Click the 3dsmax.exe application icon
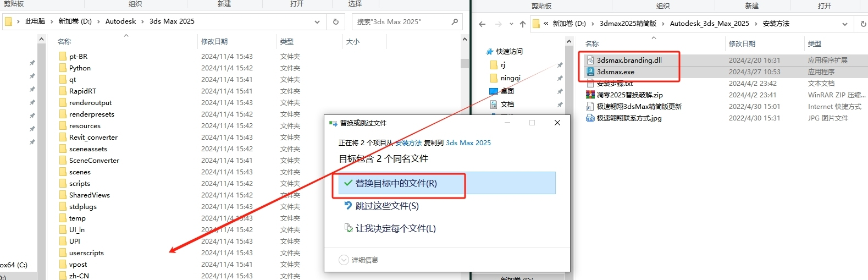This screenshot has width=868, height=280. [590, 72]
